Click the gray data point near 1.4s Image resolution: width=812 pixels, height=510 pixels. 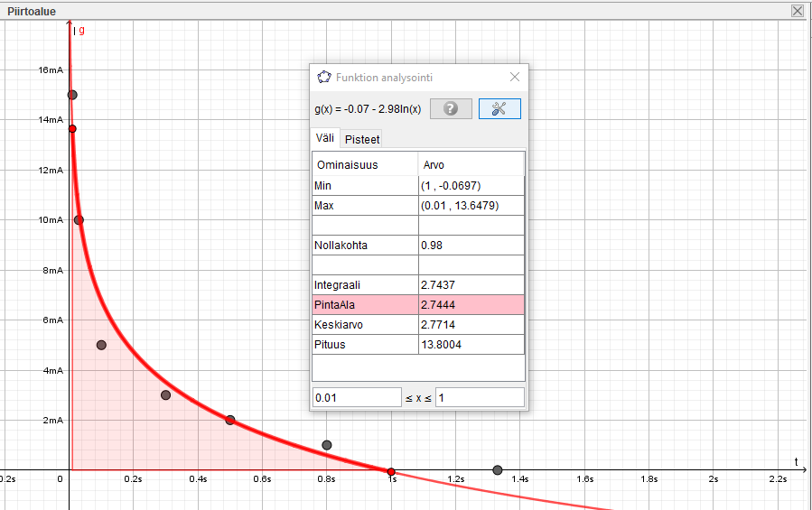(x=498, y=469)
